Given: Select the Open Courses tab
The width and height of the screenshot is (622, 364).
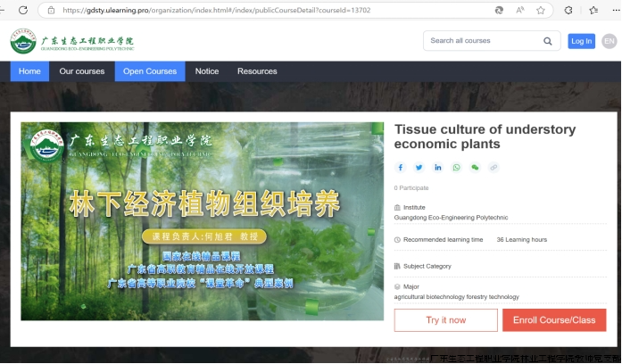Looking at the screenshot, I should pyautogui.click(x=150, y=71).
